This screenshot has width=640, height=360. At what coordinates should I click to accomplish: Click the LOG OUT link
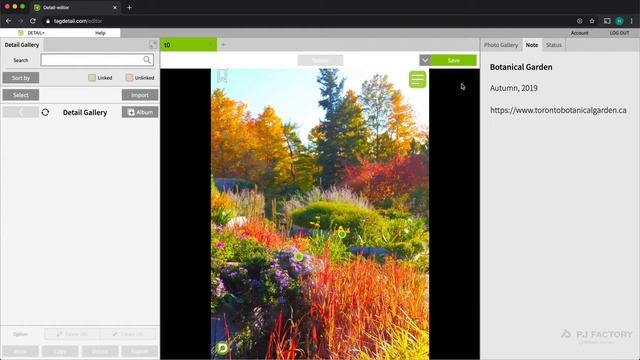[619, 33]
